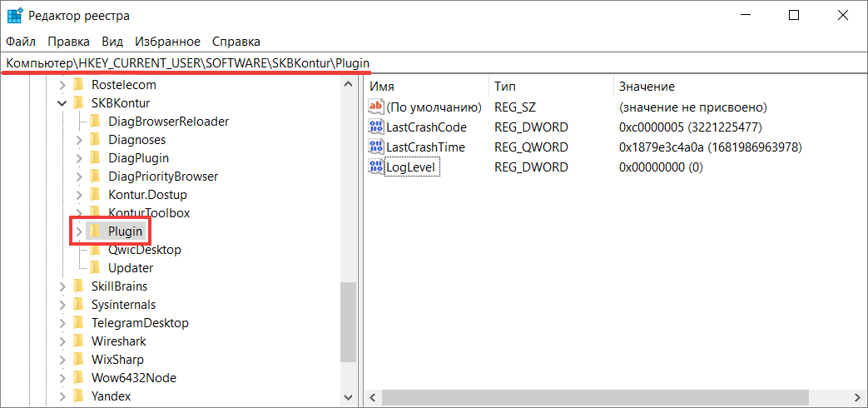Click the Wow6432Node folder icon
Screen dimensions: 868x408
point(78,377)
